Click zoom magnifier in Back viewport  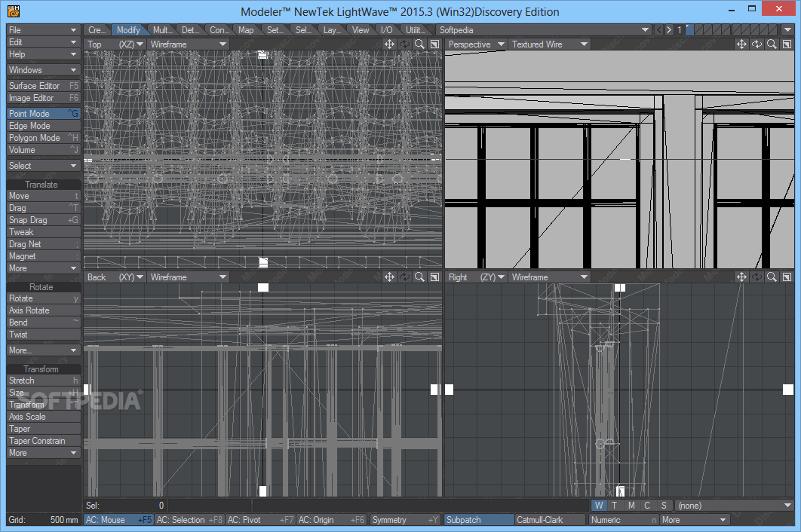tap(419, 277)
